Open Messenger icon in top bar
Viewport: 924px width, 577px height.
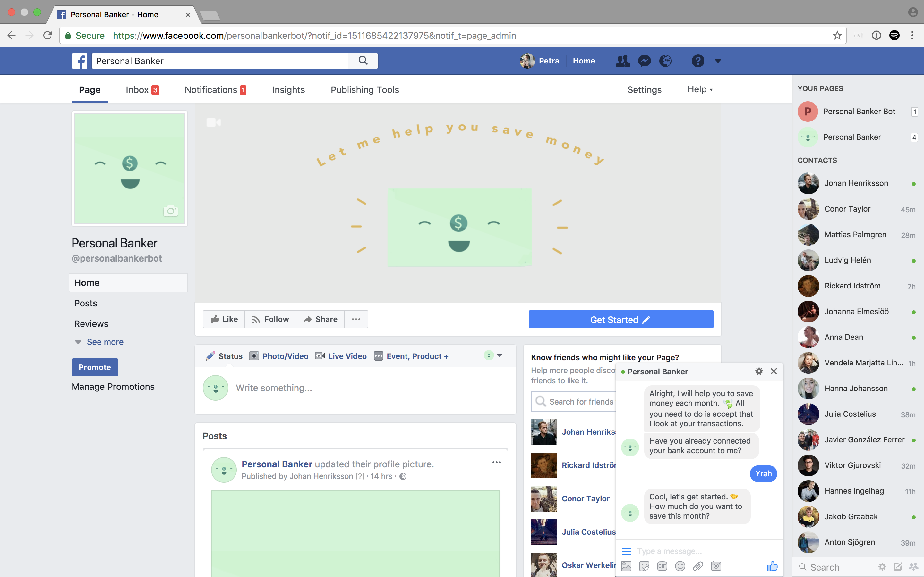tap(645, 61)
